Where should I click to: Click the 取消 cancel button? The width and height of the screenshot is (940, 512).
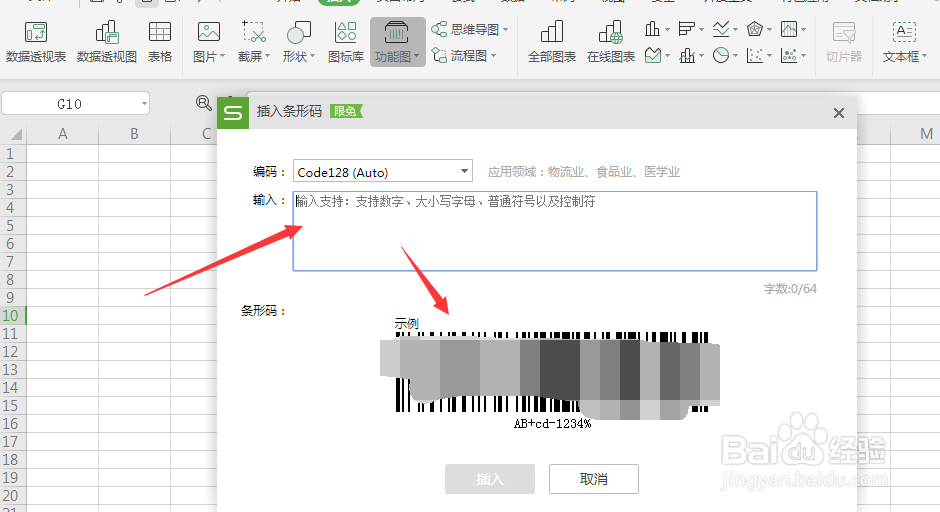(593, 478)
